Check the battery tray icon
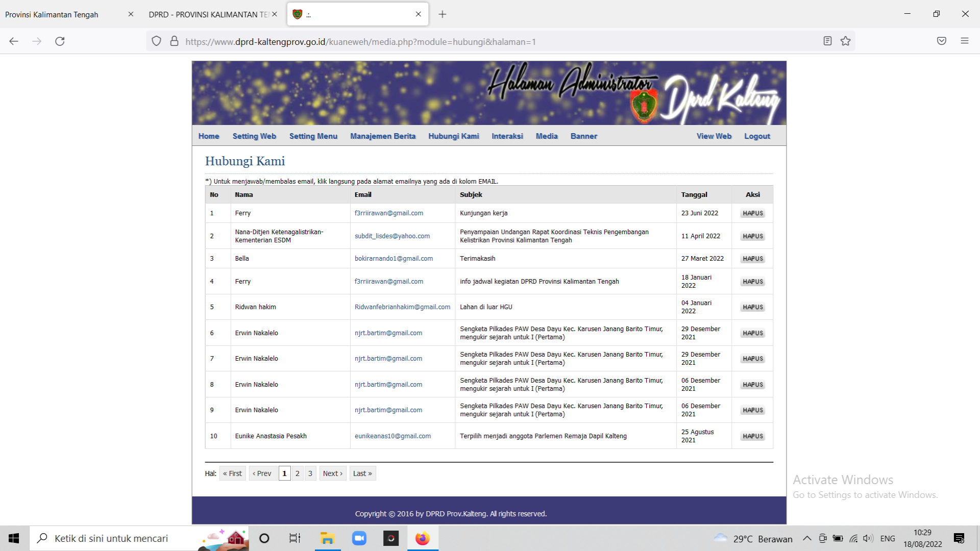The width and height of the screenshot is (980, 551). 838,538
